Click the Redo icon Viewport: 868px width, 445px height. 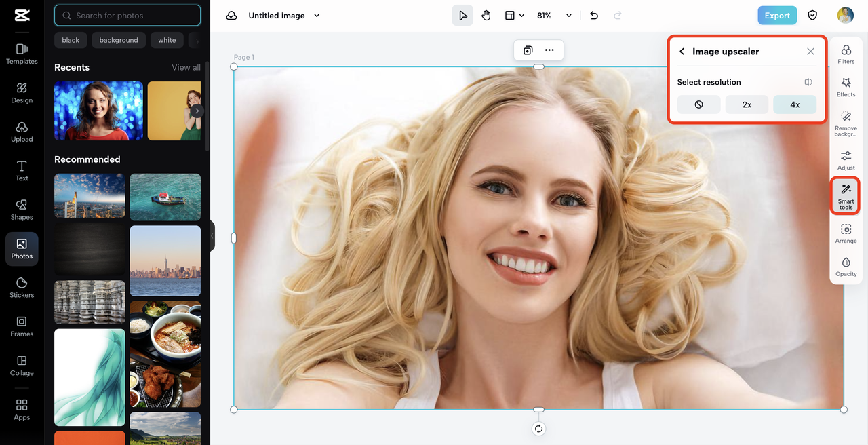617,16
